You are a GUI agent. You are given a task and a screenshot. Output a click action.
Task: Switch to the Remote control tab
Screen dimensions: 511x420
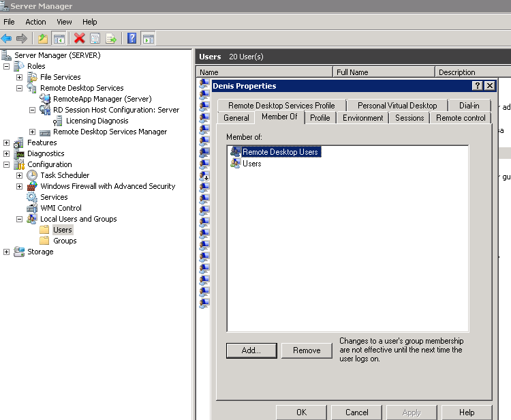click(x=461, y=118)
